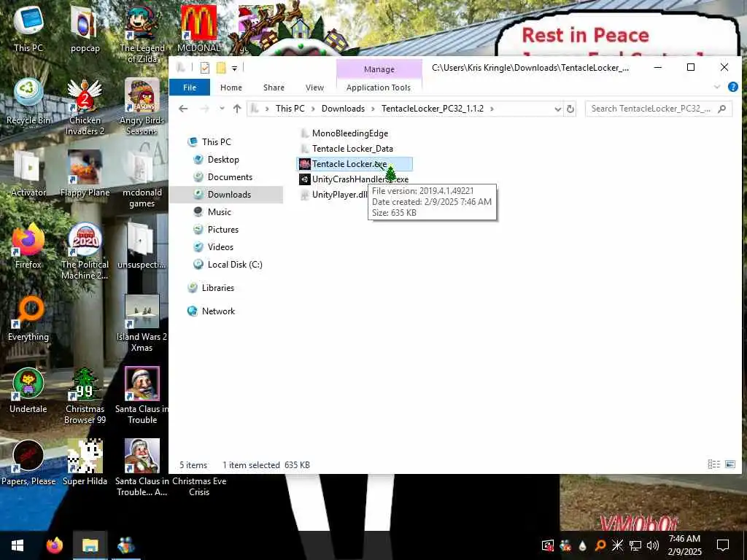Select Pictures in navigation pane
The width and height of the screenshot is (747, 560).
223,230
